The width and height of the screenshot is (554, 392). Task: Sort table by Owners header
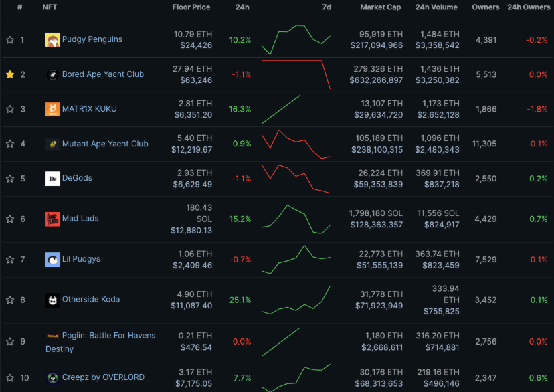pyautogui.click(x=485, y=7)
